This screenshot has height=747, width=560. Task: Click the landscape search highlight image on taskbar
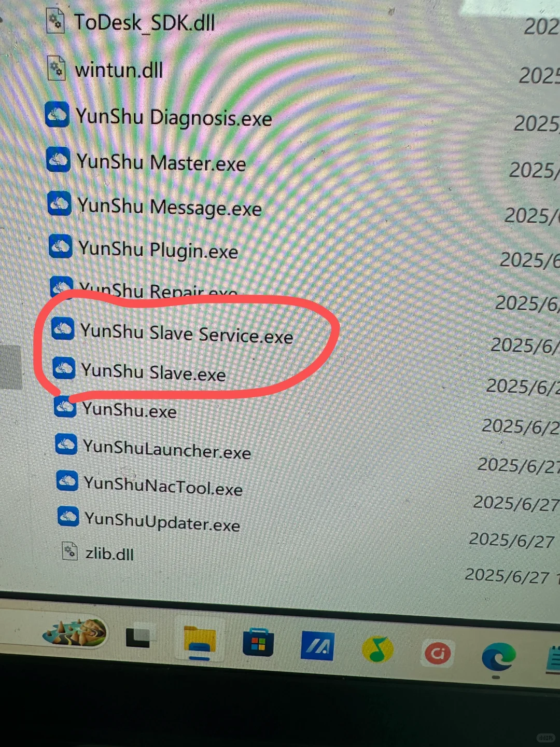coord(76,632)
